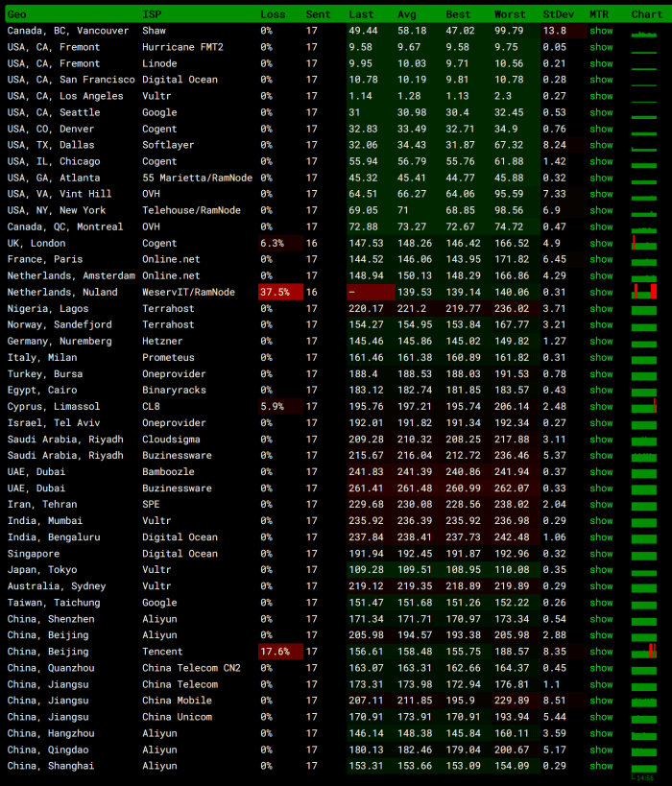
Task: Click the 'China Telecom CN2' ISP cell
Action: tap(191, 668)
